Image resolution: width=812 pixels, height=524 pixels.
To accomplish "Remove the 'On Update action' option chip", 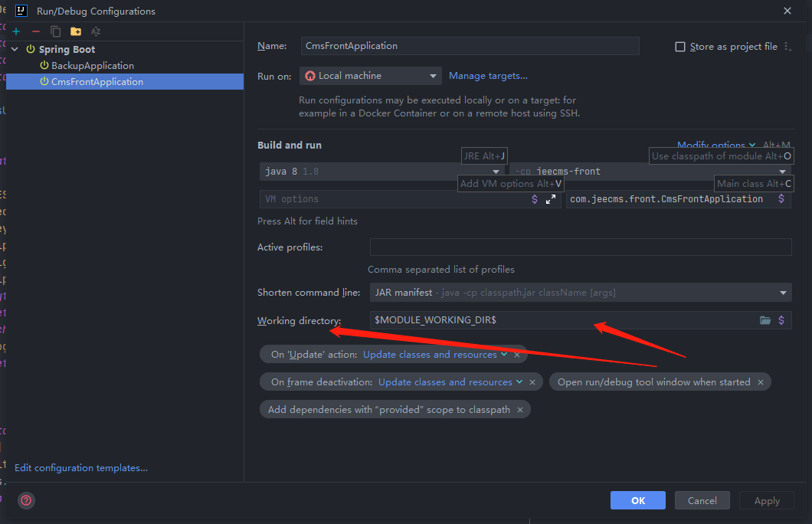I will 517,355.
